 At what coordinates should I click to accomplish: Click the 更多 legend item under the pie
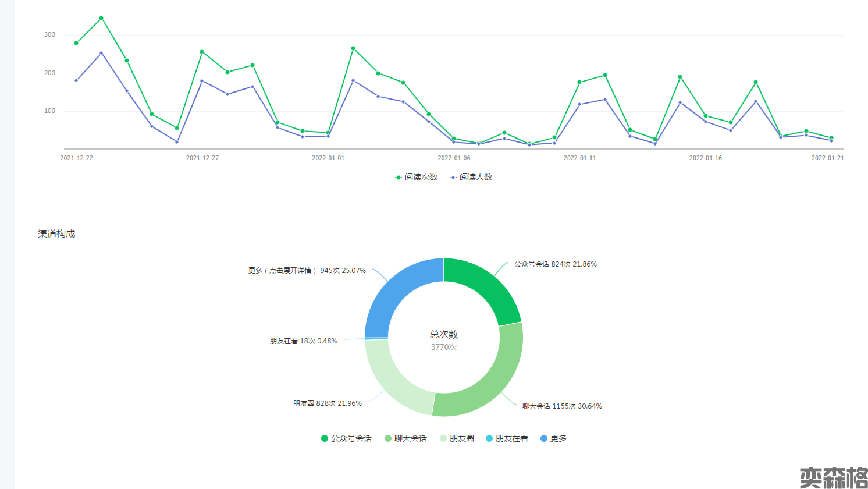[x=553, y=438]
